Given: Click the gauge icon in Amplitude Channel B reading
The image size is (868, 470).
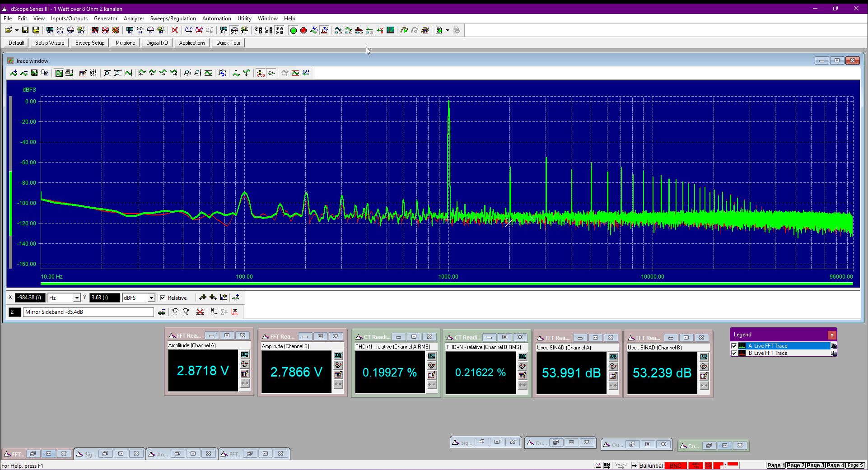Looking at the screenshot, I should tap(338, 365).
